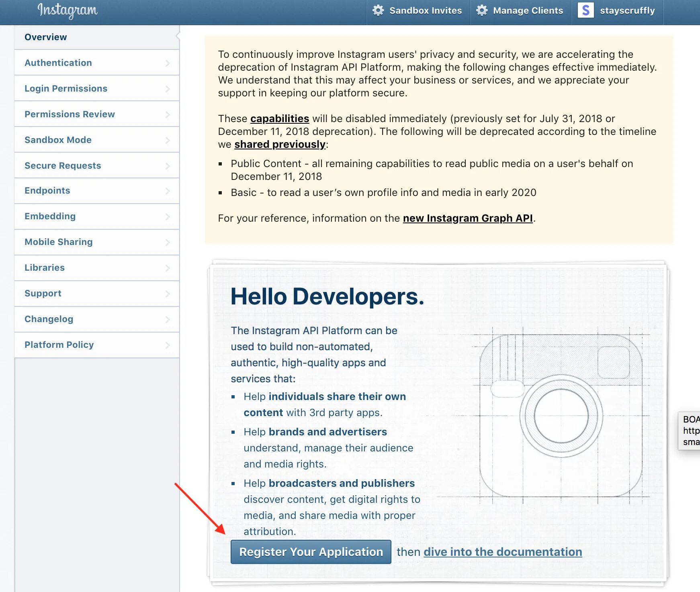Click the camera blueprint illustration
The height and width of the screenshot is (592, 700).
(561, 416)
